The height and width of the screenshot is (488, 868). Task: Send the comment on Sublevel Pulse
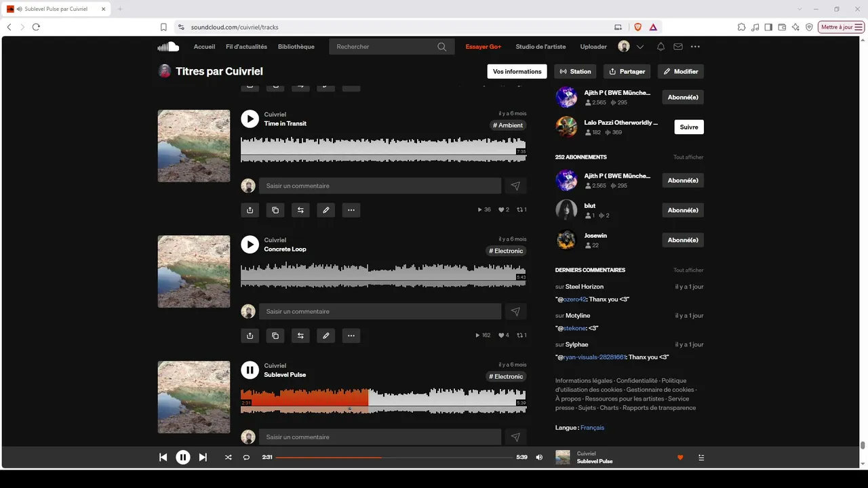515,437
